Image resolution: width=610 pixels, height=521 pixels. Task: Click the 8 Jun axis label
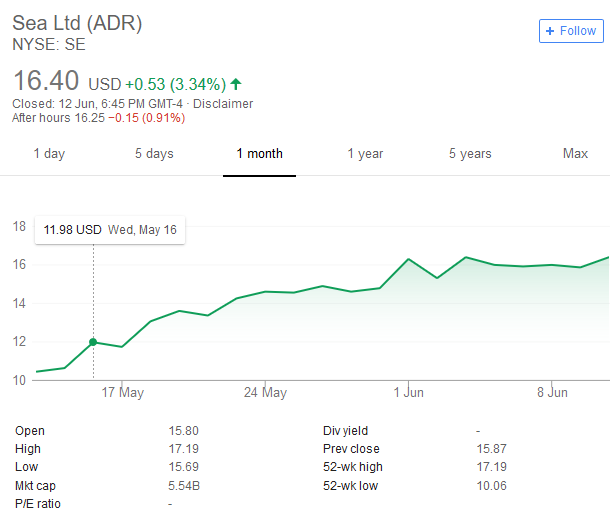click(x=552, y=392)
